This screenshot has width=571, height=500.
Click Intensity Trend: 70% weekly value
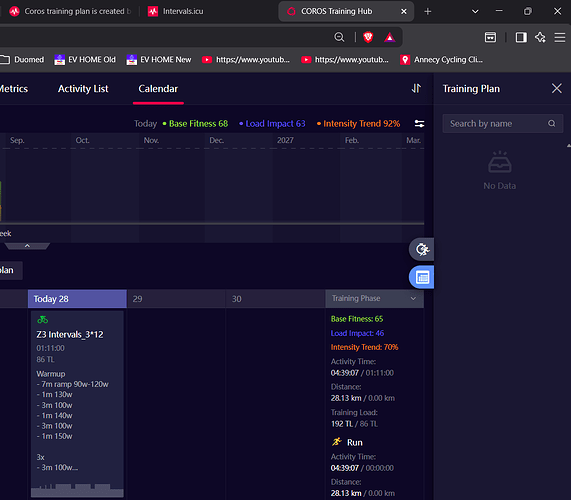coord(364,347)
